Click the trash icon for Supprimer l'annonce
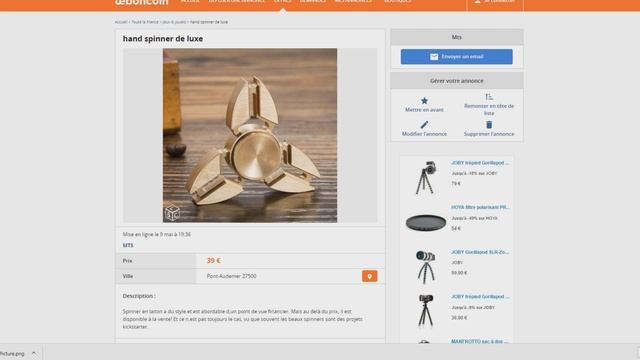Image resolution: width=640 pixels, height=360 pixels. pyautogui.click(x=489, y=124)
